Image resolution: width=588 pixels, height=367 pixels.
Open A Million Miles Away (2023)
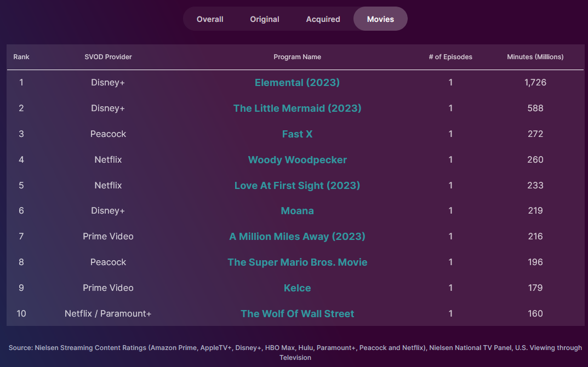pyautogui.click(x=297, y=237)
